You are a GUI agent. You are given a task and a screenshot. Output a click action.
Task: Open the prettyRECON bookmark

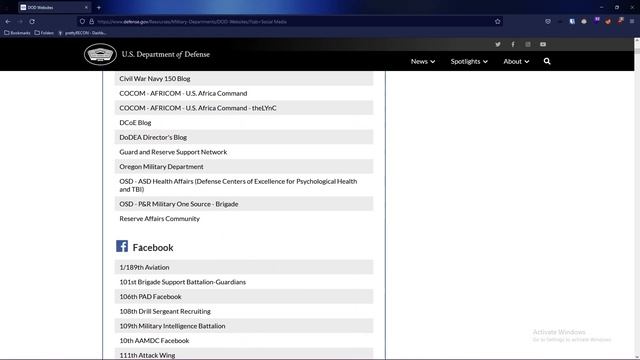(82, 33)
